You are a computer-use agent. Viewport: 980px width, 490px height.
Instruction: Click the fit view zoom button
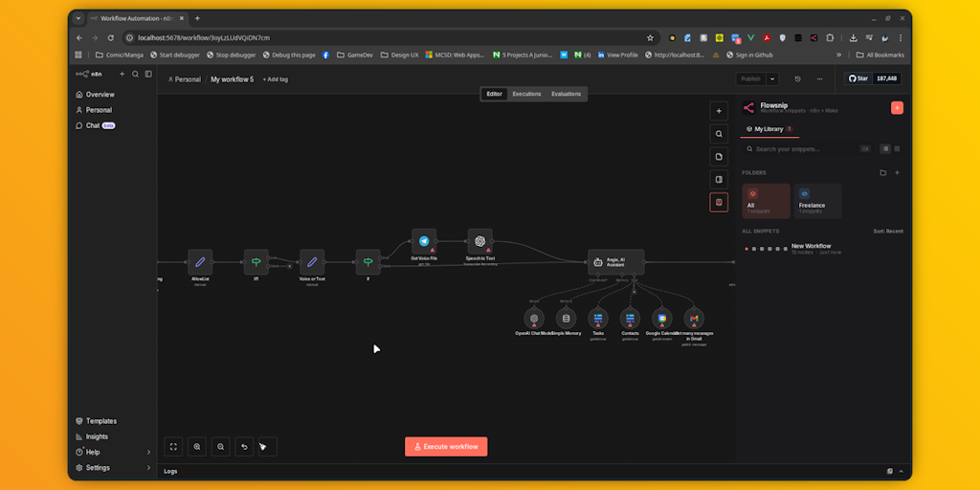coord(174,446)
